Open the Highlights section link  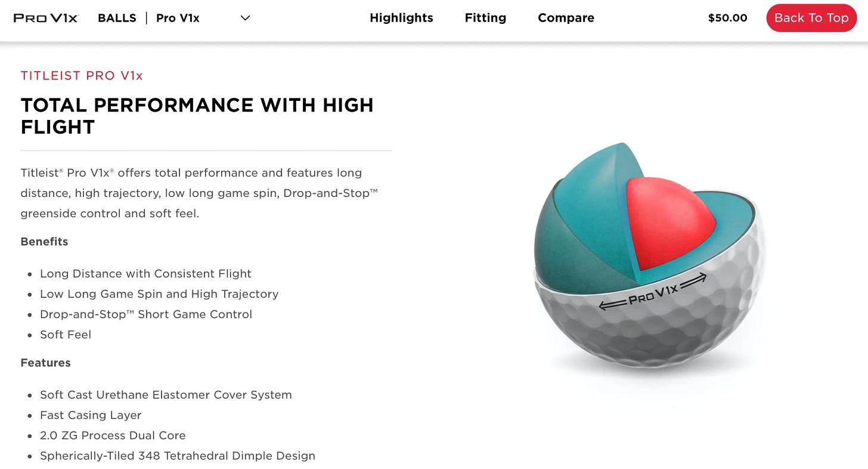[x=401, y=18]
